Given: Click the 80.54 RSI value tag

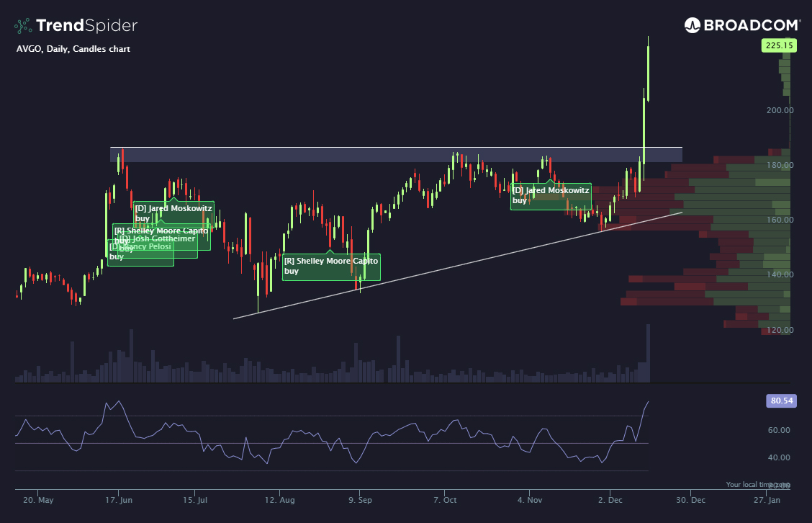Looking at the screenshot, I should (x=781, y=401).
